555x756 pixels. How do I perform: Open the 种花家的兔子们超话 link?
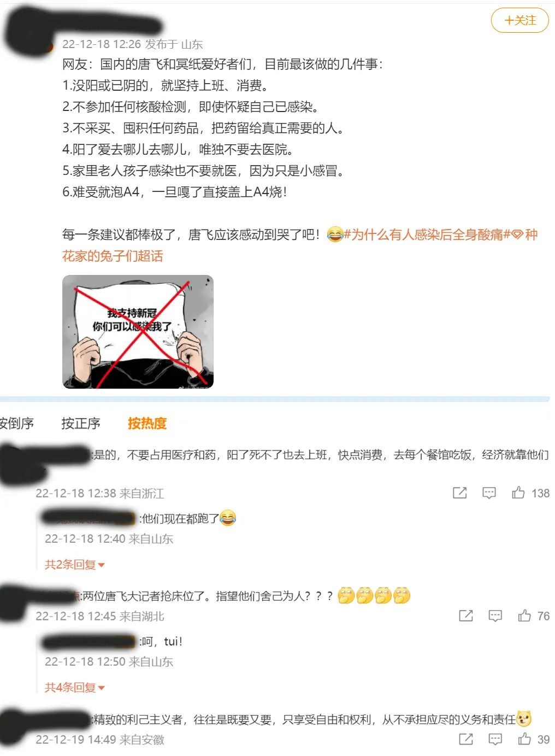[300, 245]
